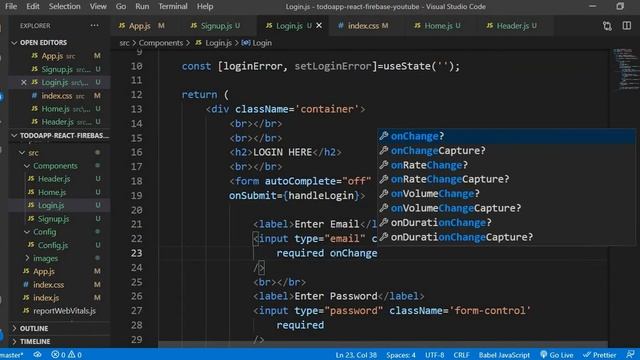Change the UTF-8 file encoding
640x360 pixels.
coord(435,355)
